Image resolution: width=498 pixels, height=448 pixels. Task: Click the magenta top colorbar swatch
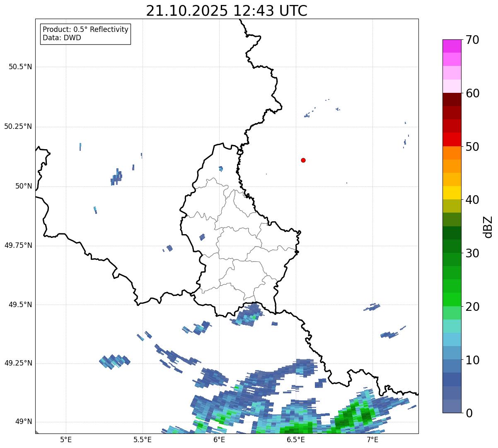tap(452, 46)
